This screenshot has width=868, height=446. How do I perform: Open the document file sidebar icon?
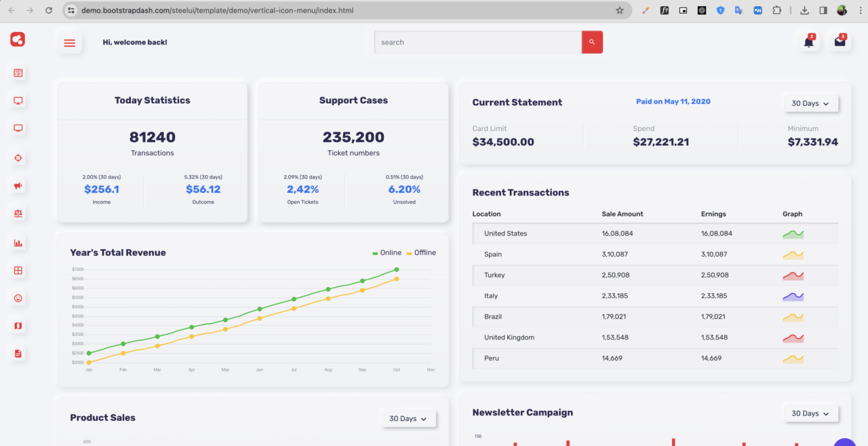tap(18, 354)
